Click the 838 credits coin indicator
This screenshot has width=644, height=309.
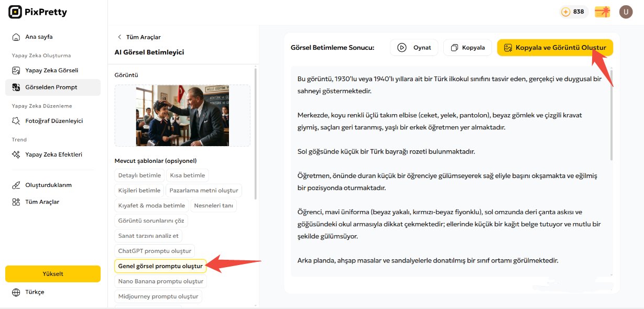point(574,12)
